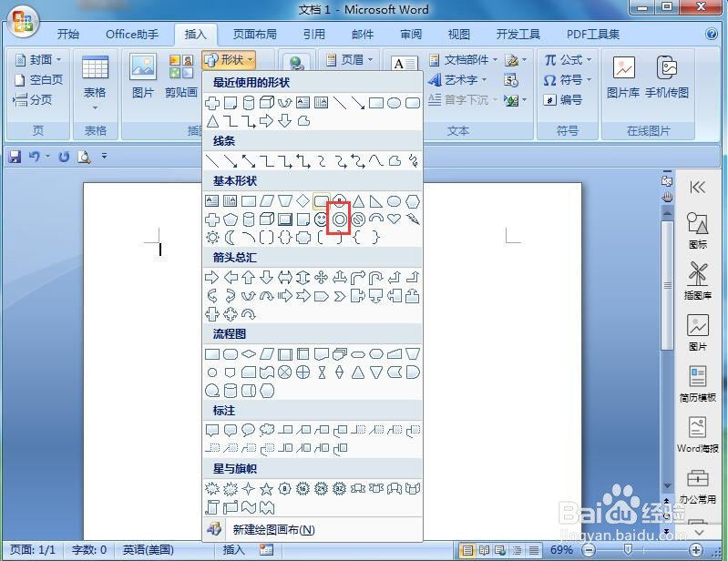Select the donut shape in Basic Shapes

339,219
